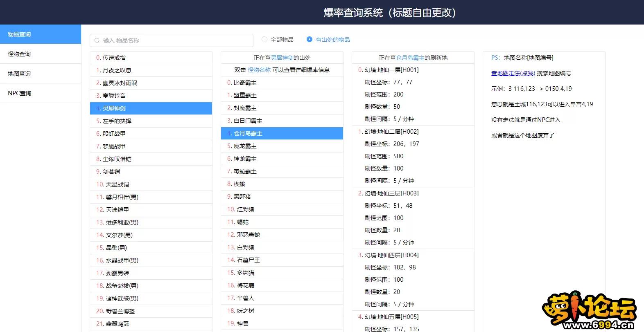
Task: Pick monster 神兽
Action: (x=282, y=323)
